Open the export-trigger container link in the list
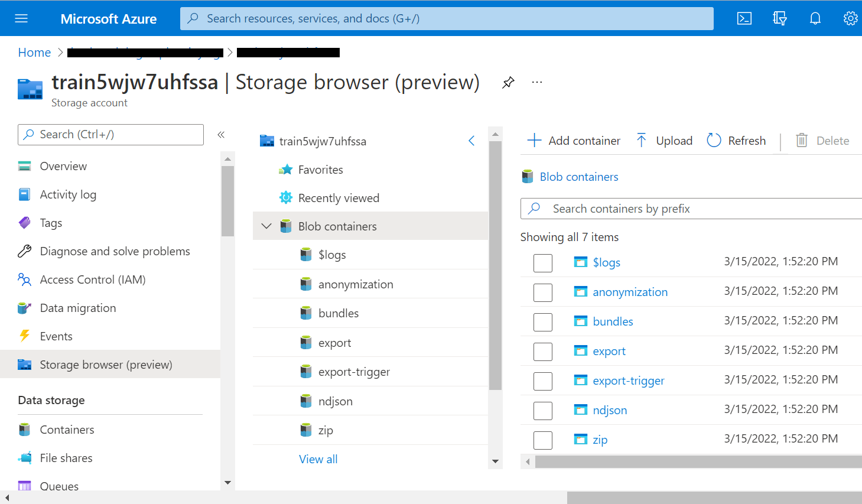Image resolution: width=862 pixels, height=504 pixels. (x=629, y=381)
